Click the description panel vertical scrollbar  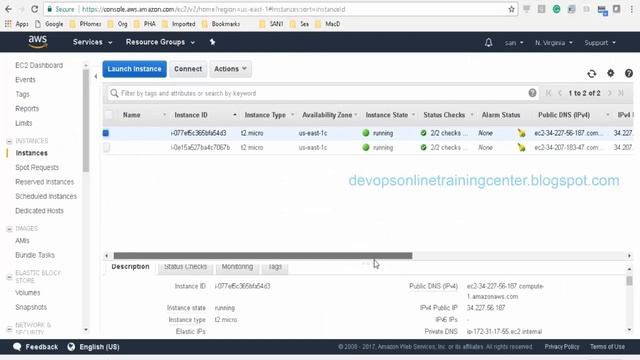(629, 281)
